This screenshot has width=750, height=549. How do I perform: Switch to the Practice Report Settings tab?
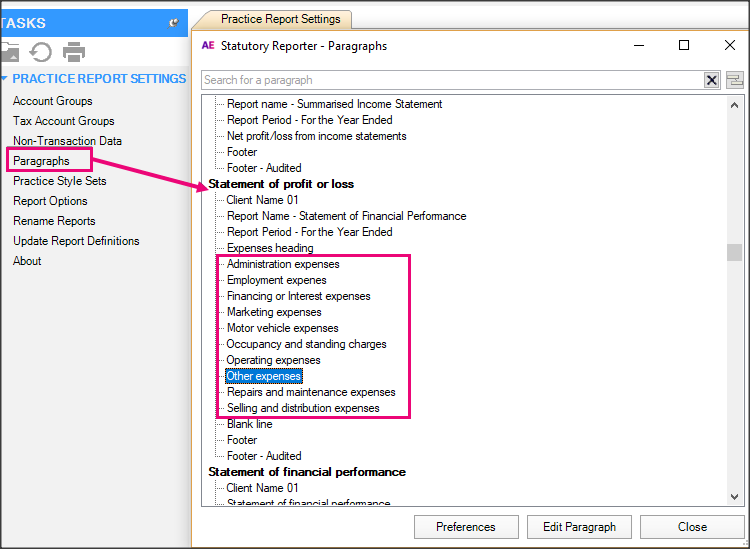[280, 19]
